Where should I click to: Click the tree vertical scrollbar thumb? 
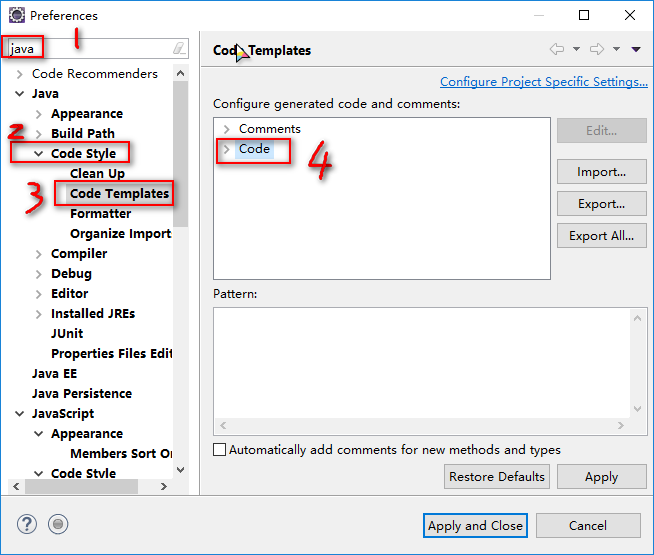(181, 154)
